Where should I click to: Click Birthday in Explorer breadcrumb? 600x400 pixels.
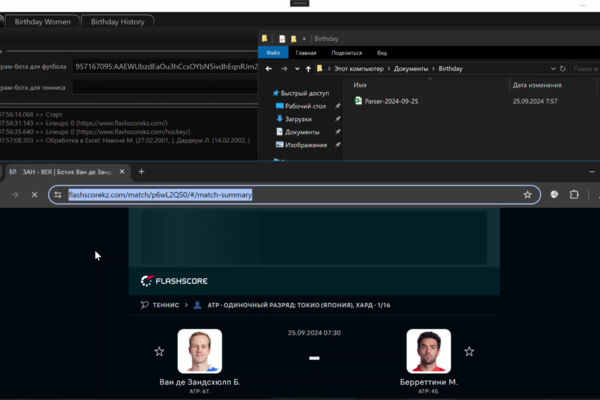coord(450,69)
